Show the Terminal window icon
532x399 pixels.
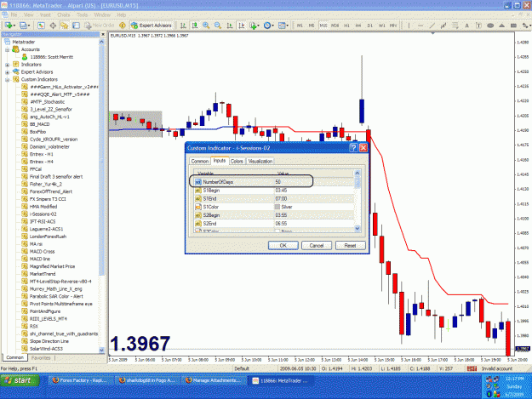point(76,26)
